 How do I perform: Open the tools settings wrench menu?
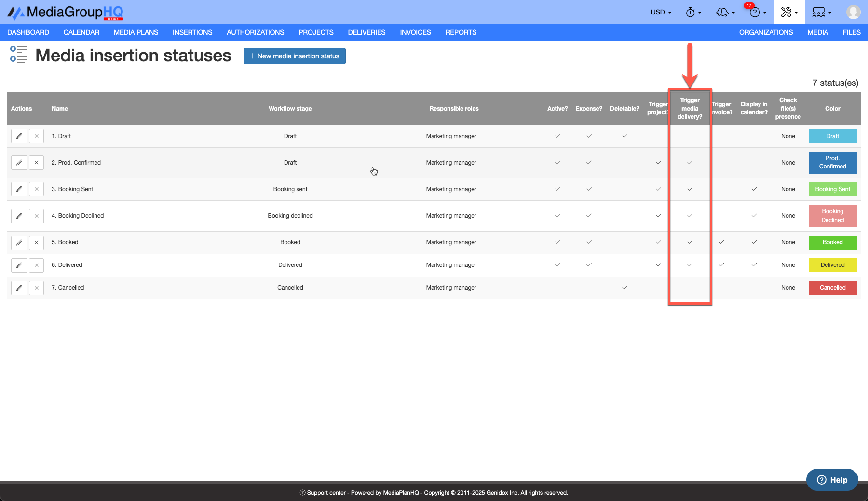(x=789, y=12)
